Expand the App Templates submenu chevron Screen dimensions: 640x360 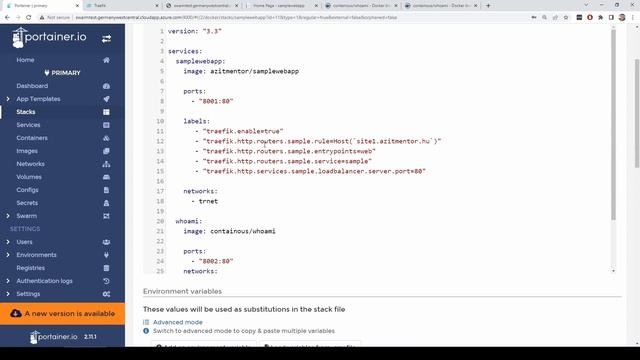8,99
